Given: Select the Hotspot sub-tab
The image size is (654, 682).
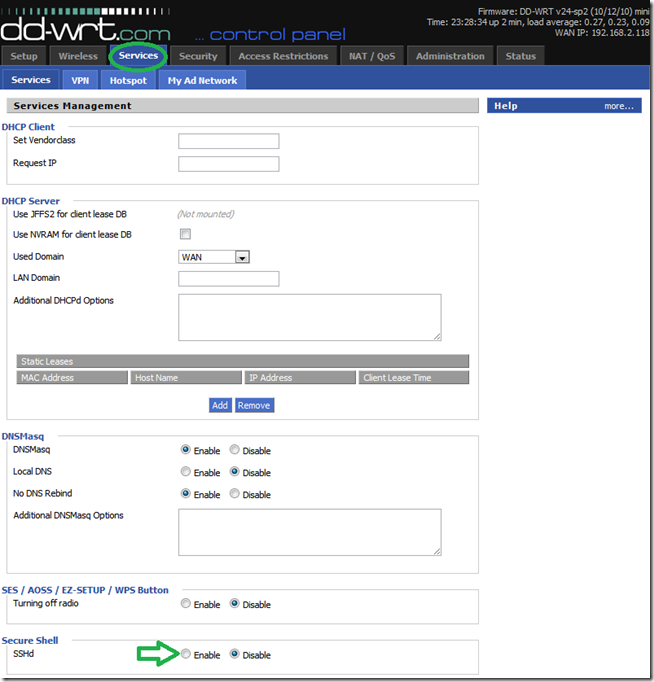Looking at the screenshot, I should point(128,80).
